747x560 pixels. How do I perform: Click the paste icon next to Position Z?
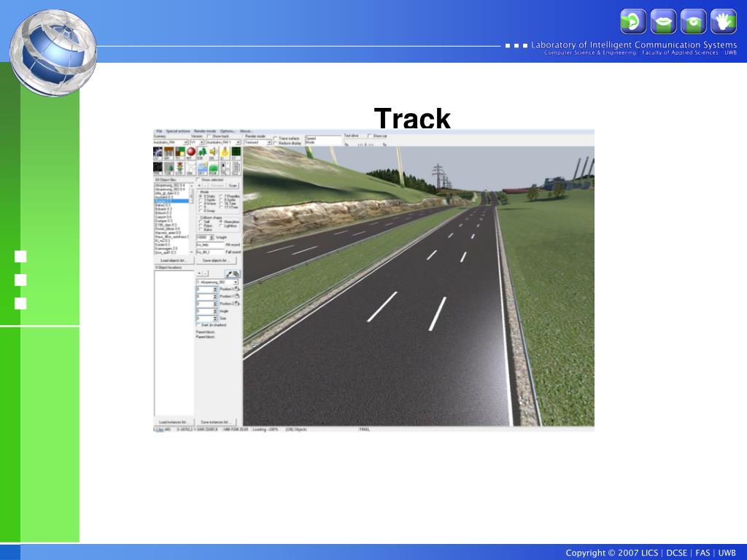click(237, 303)
